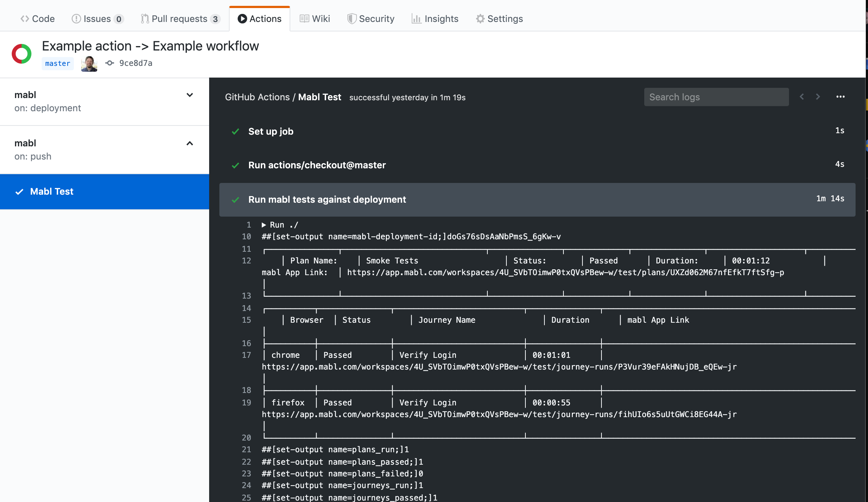Switch to the Code tab

(37, 19)
